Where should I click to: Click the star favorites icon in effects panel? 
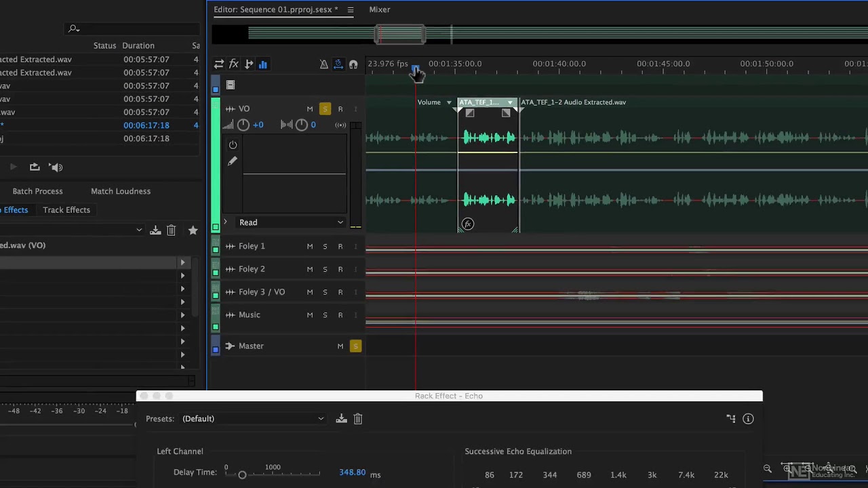(x=193, y=230)
